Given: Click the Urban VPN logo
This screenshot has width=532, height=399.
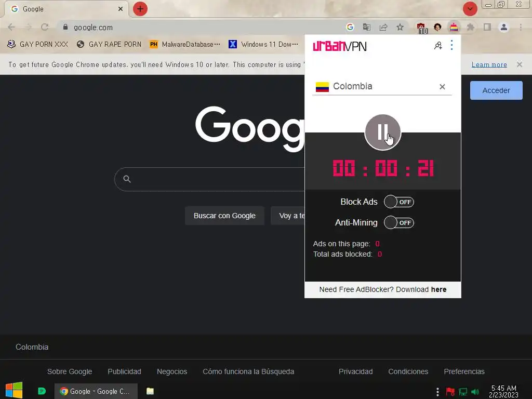Looking at the screenshot, I should click(339, 46).
